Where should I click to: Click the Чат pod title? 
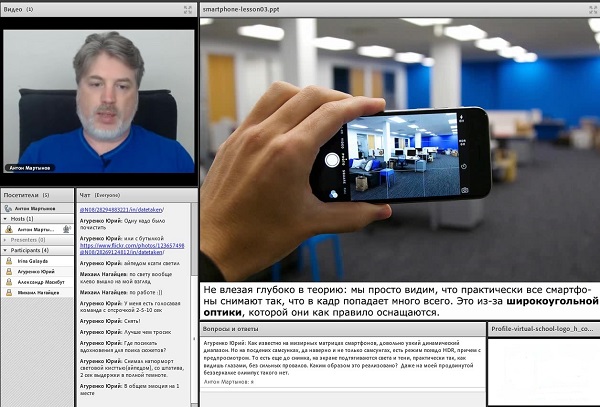coord(84,195)
